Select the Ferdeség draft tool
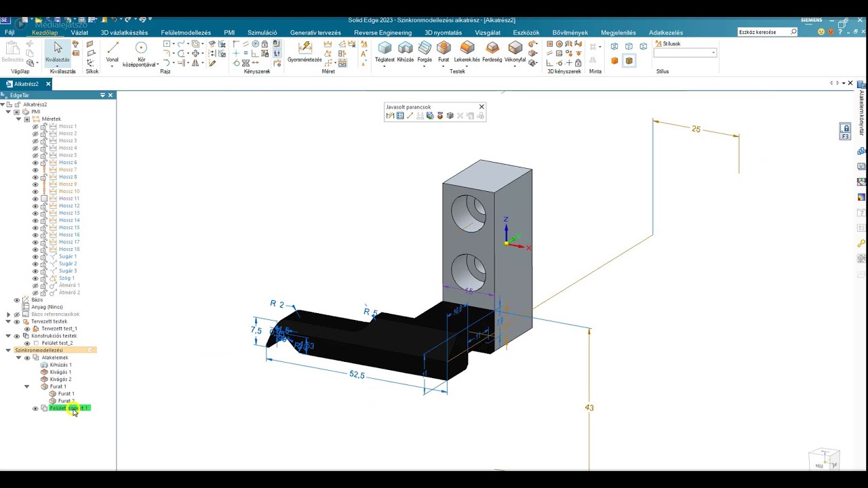The width and height of the screenshot is (868, 488). point(492,52)
